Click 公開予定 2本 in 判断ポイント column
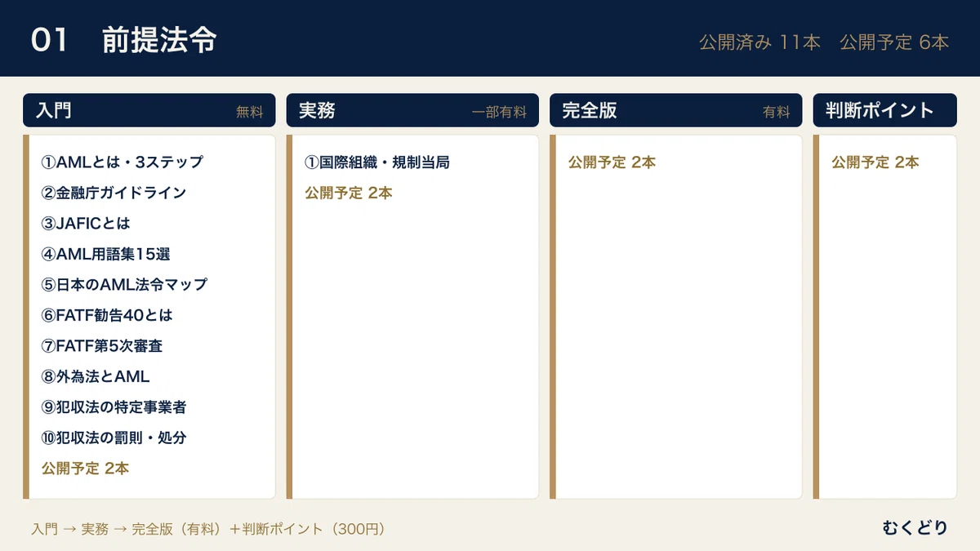The width and height of the screenshot is (980, 551). [x=875, y=162]
